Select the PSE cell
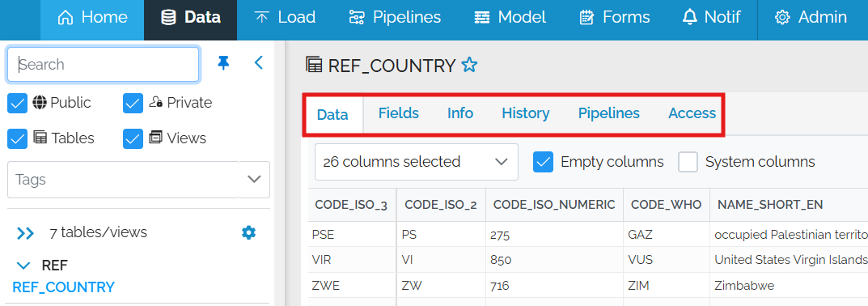The width and height of the screenshot is (868, 306). click(352, 235)
